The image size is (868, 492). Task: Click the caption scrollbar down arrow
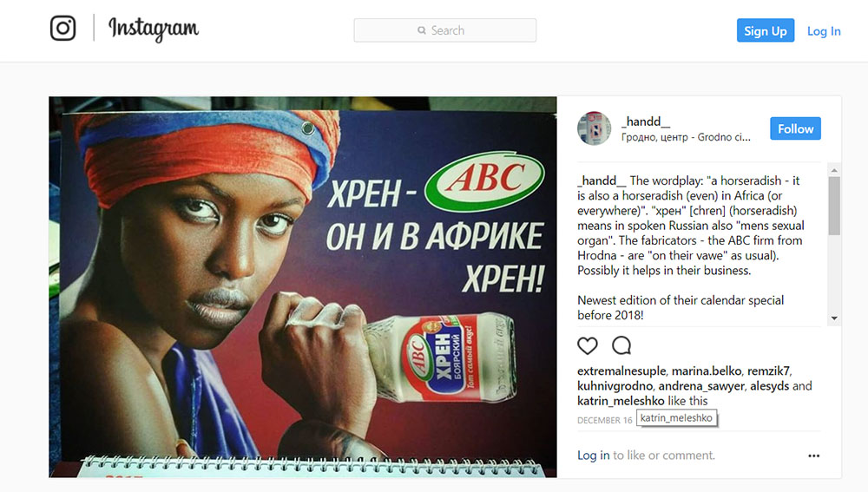[x=834, y=318]
